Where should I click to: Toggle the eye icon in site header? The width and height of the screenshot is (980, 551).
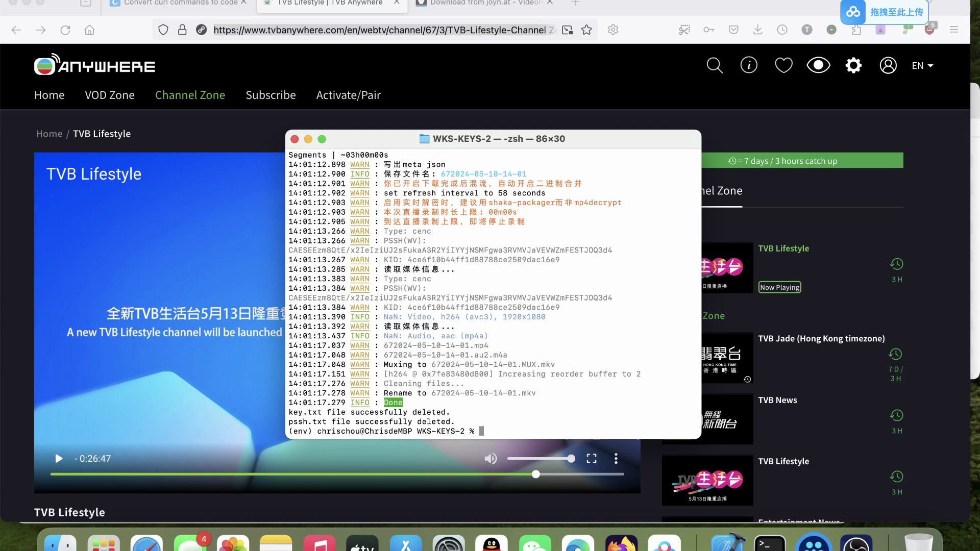818,65
